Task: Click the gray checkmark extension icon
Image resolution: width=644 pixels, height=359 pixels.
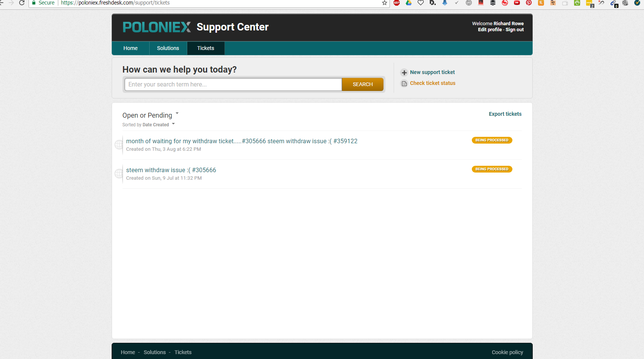Action: click(x=457, y=3)
